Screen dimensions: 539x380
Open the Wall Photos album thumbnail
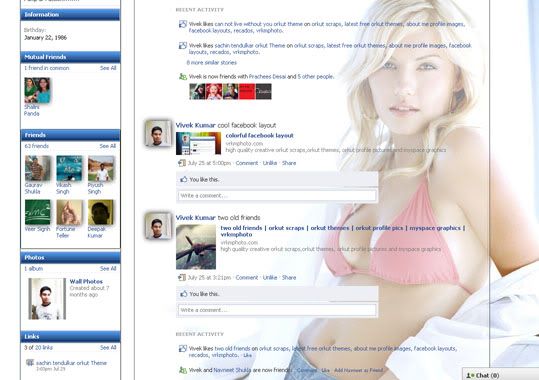click(47, 299)
